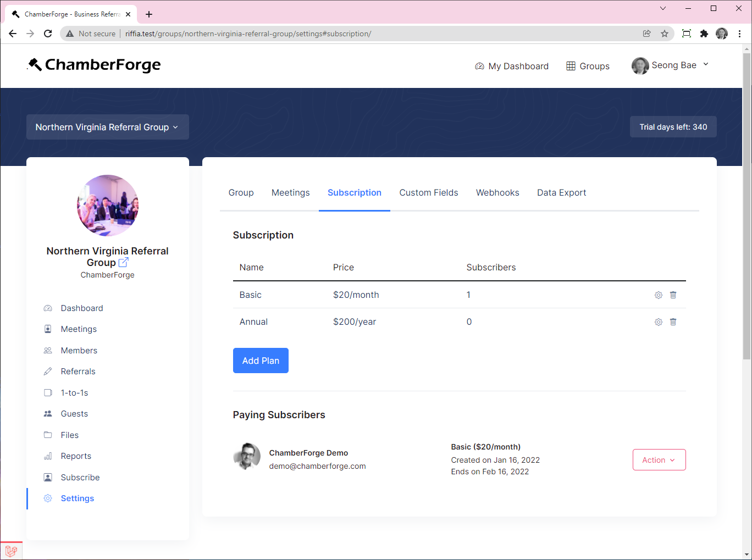The image size is (752, 560).
Task: Select the Members people icon in sidebar
Action: point(48,350)
